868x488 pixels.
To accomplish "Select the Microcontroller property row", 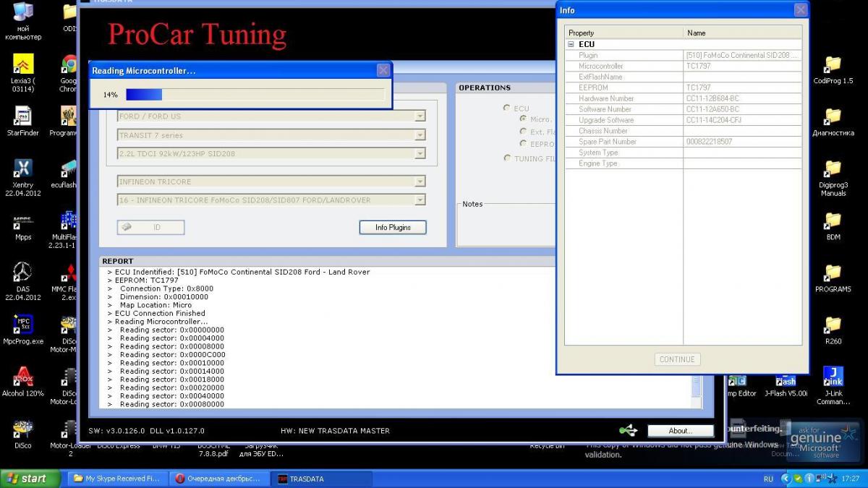I will tap(684, 66).
